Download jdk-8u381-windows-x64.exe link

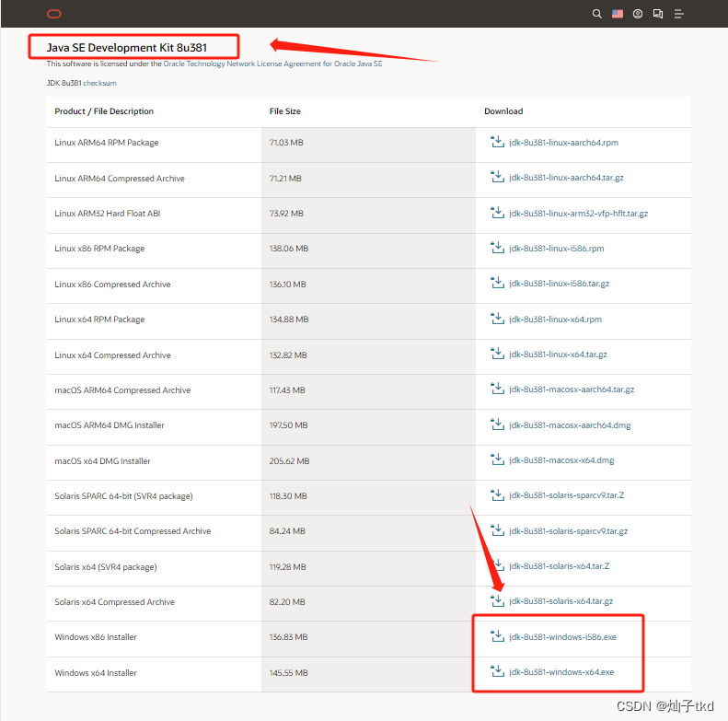561,672
